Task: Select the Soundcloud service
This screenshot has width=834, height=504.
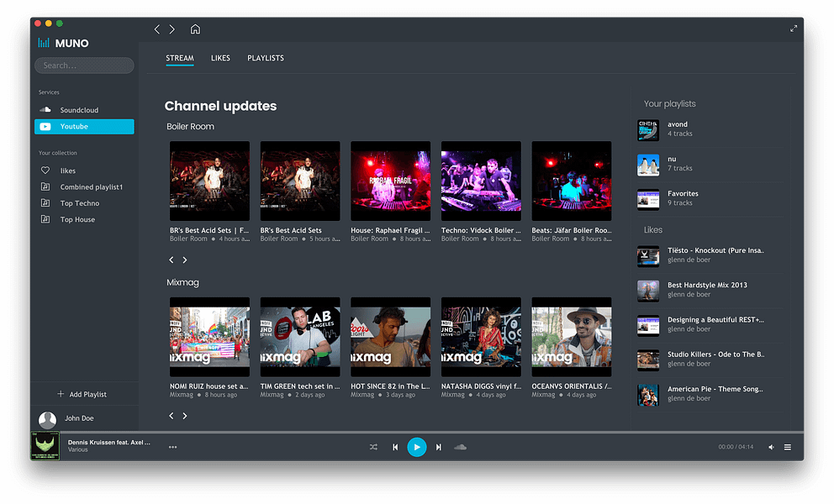Action: [84, 110]
